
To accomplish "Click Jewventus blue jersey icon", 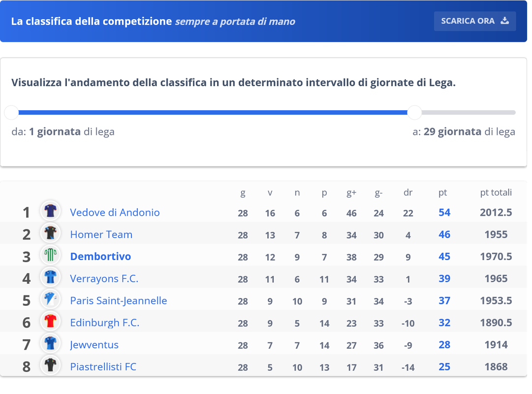I will coord(51,343).
